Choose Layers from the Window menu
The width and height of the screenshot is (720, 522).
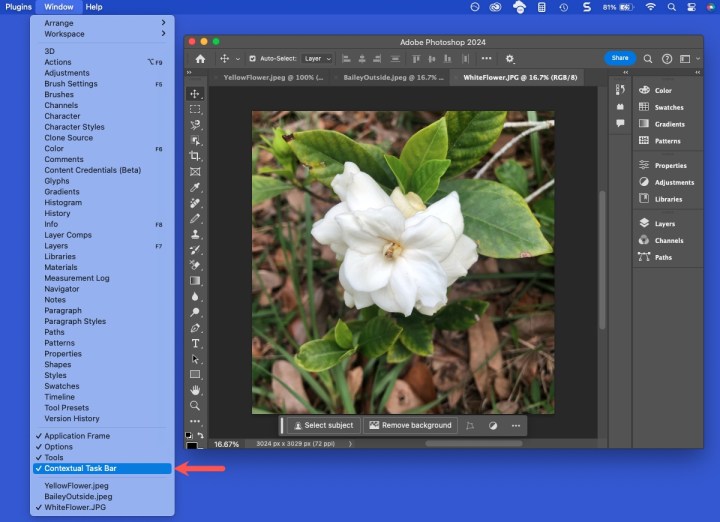coord(102,246)
